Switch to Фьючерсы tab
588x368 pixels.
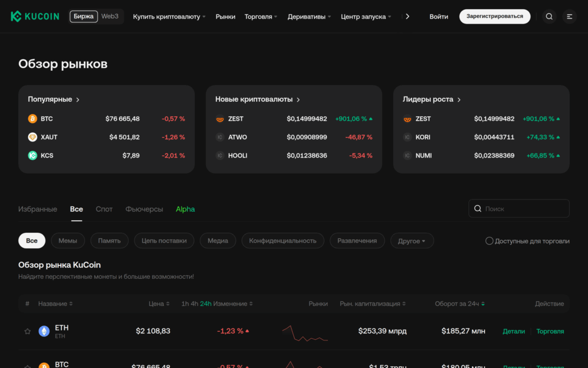pyautogui.click(x=144, y=209)
